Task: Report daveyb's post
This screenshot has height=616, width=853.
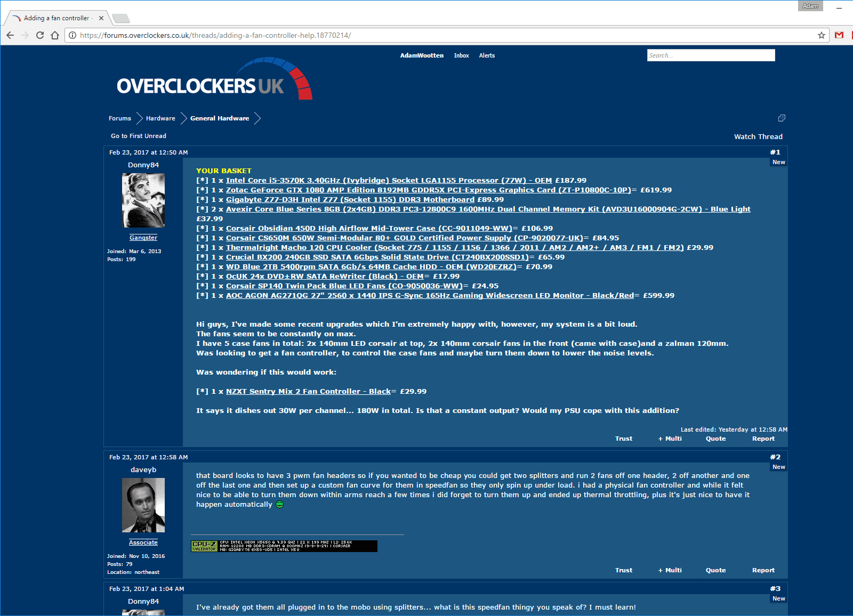Action: 763,570
